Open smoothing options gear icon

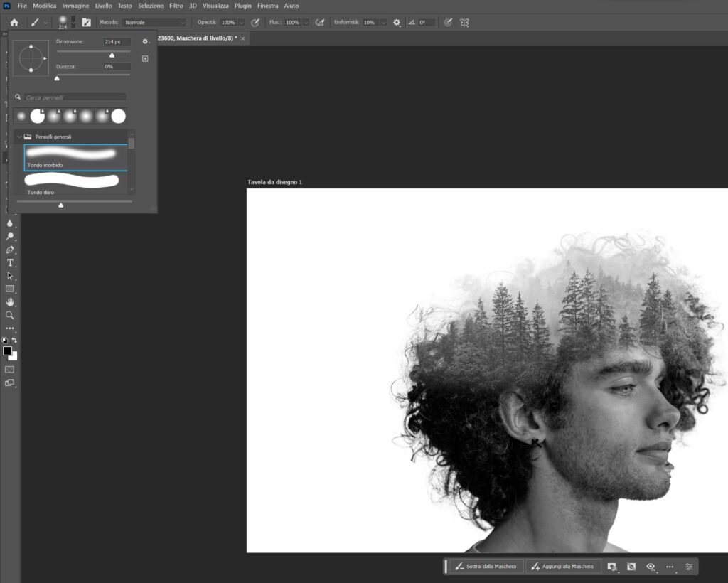click(x=397, y=22)
